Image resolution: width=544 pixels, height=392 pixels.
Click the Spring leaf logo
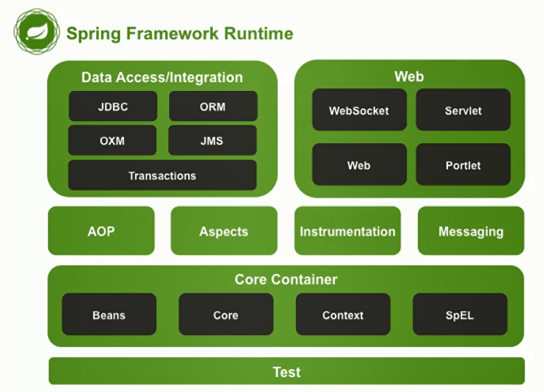[x=36, y=31]
